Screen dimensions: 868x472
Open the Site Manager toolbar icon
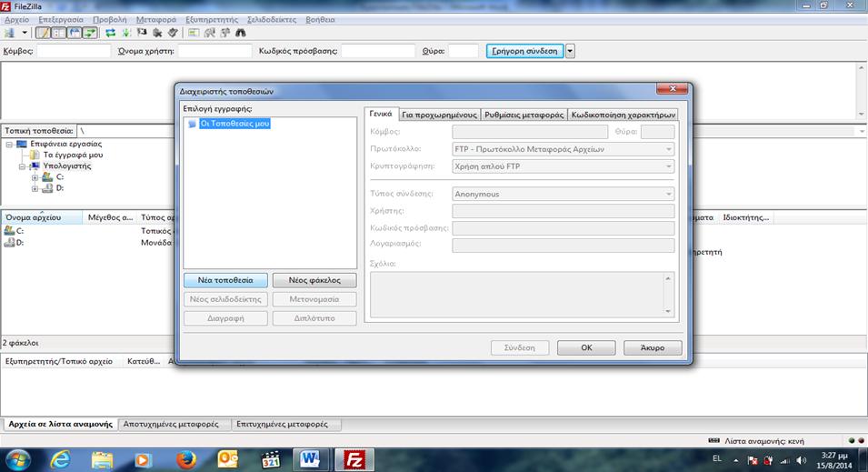pyautogui.click(x=9, y=34)
